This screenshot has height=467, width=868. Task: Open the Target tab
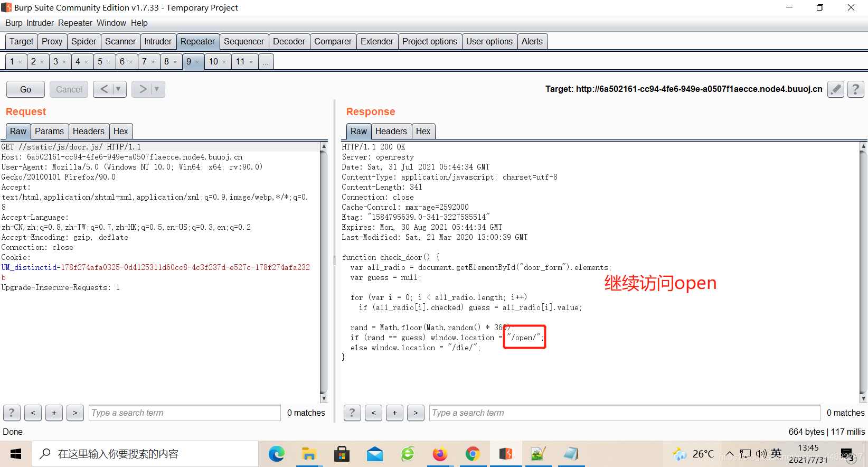(x=21, y=41)
